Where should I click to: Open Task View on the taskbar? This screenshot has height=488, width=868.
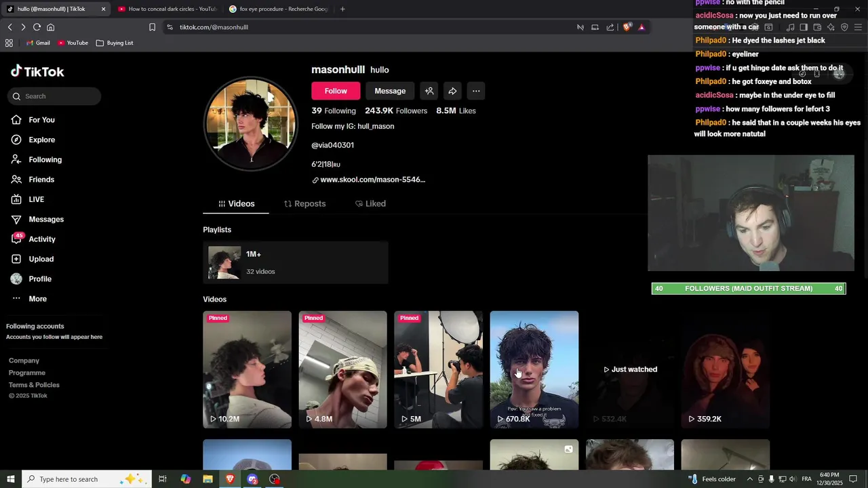(163, 479)
